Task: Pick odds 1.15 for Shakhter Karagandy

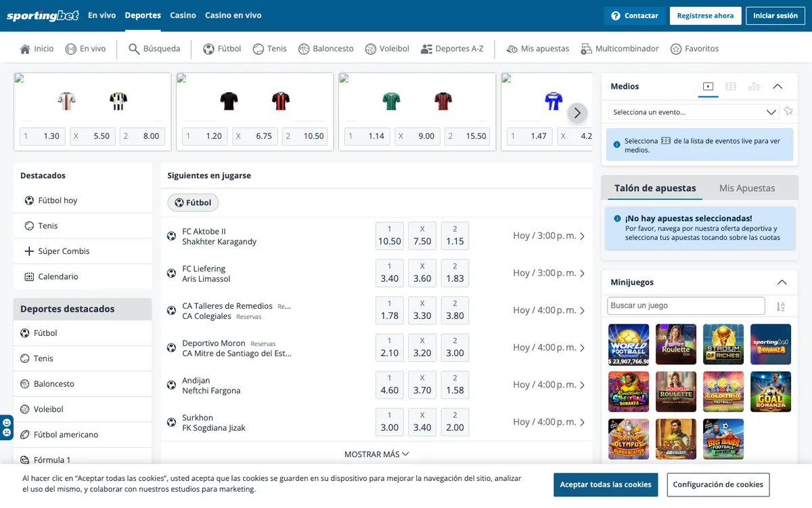Action: click(x=455, y=236)
